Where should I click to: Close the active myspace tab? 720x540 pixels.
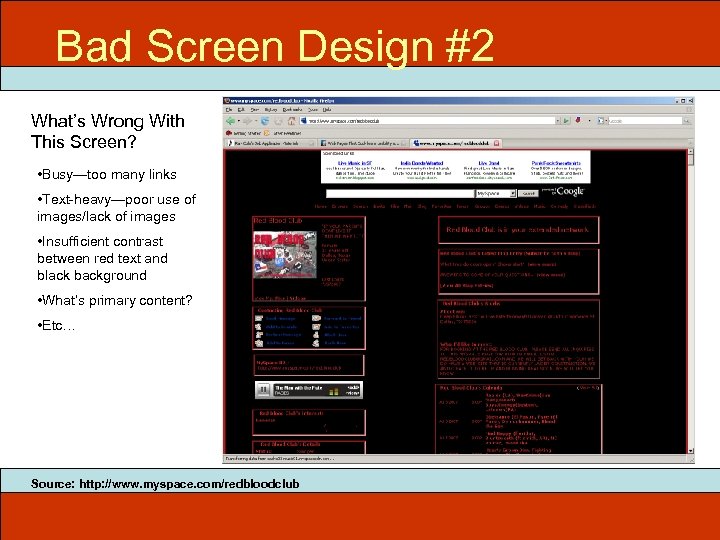coord(496,143)
